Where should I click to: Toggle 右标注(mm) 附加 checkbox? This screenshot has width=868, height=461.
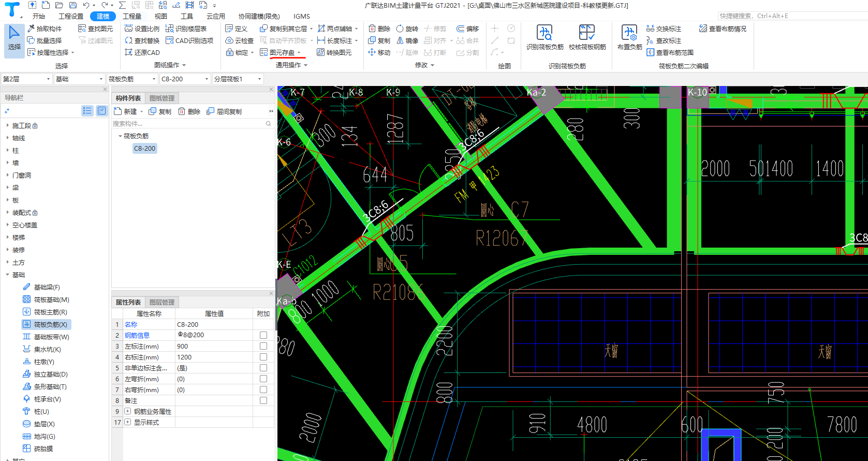(x=263, y=357)
